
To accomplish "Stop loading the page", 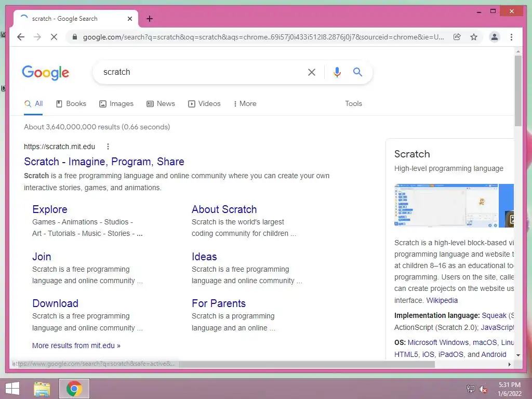I will tap(54, 37).
